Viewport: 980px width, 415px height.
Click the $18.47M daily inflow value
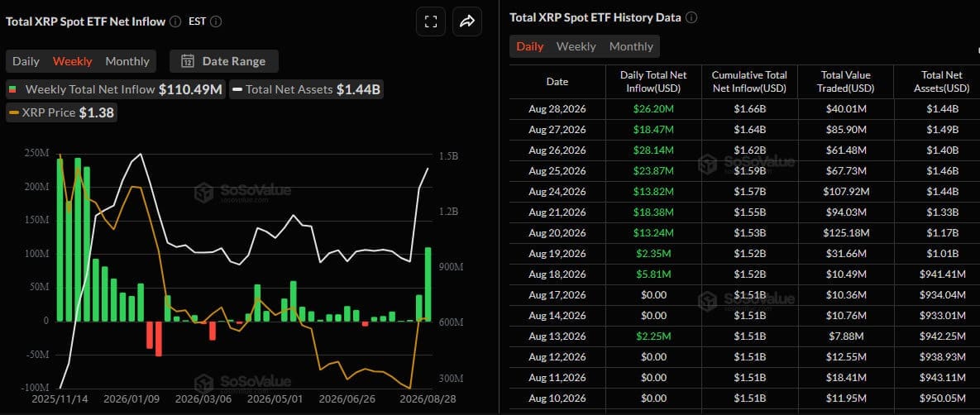coord(654,129)
